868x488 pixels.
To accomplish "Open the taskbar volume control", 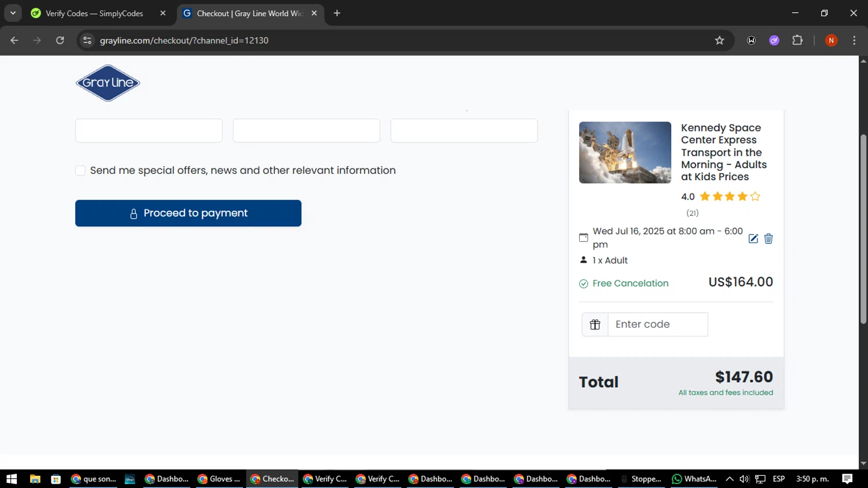I will [x=744, y=479].
